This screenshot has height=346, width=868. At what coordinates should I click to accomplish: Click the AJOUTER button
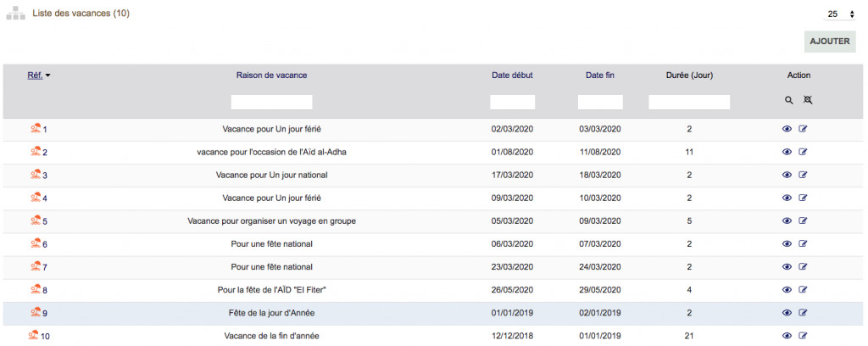pyautogui.click(x=830, y=42)
